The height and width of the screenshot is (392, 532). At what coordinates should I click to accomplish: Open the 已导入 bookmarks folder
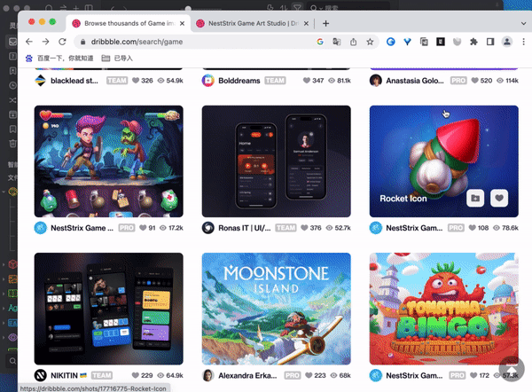(117, 59)
